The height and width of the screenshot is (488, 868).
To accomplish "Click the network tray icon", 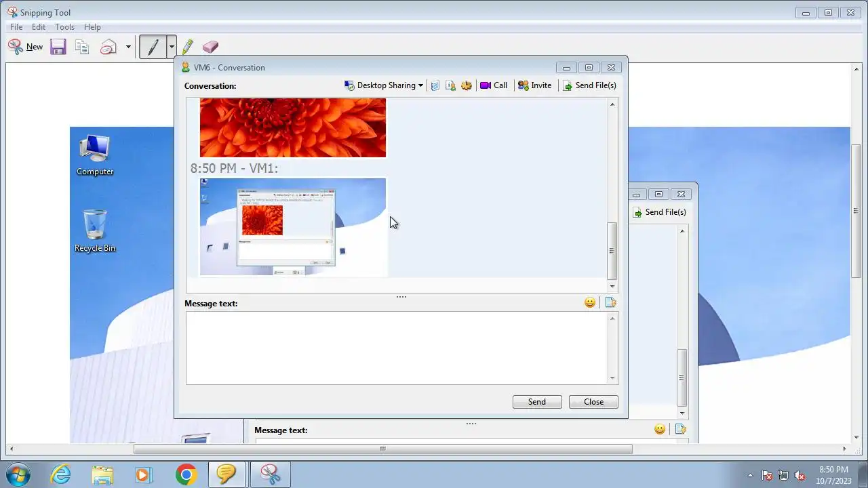I will (783, 475).
